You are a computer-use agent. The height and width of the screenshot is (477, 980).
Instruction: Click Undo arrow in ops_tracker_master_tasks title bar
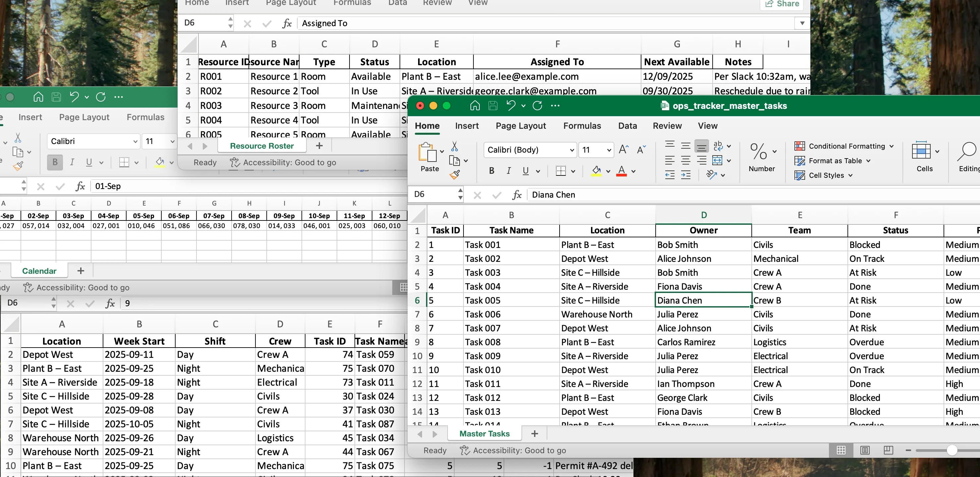pos(511,105)
